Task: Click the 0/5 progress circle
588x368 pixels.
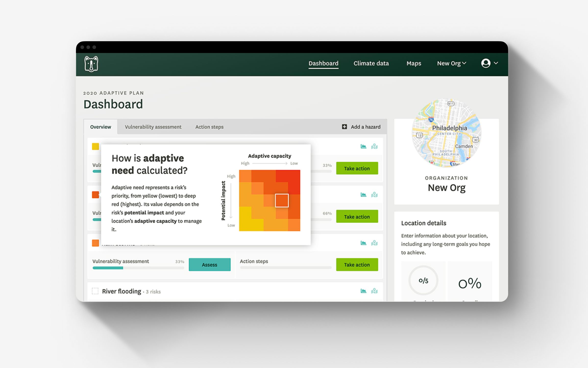Action: coord(423,280)
